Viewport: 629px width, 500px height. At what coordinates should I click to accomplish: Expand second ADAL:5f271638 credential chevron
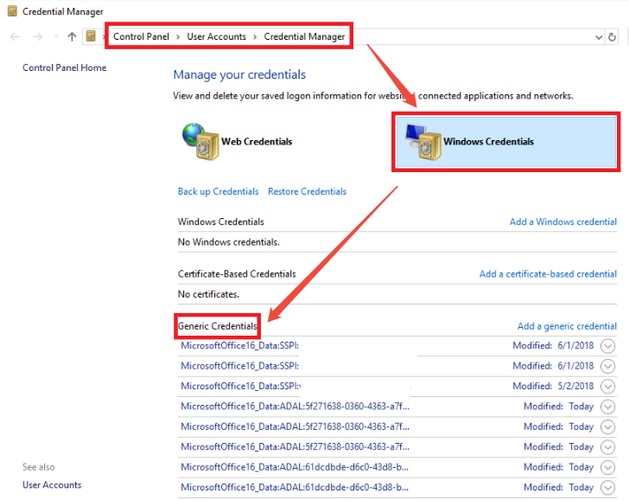coord(608,427)
